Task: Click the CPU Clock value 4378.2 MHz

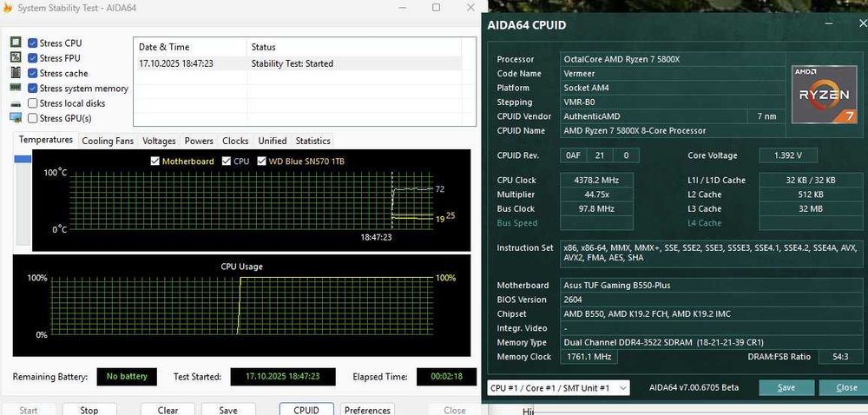Action: 597,180
